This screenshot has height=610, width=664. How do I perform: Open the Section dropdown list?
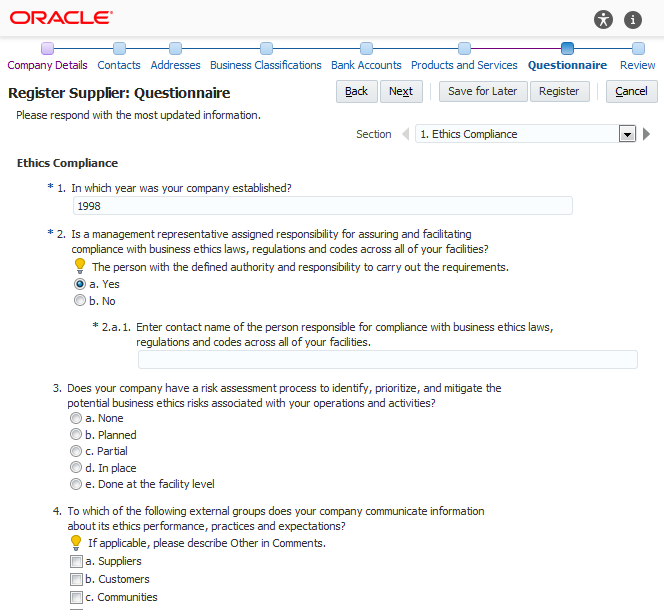click(x=627, y=134)
